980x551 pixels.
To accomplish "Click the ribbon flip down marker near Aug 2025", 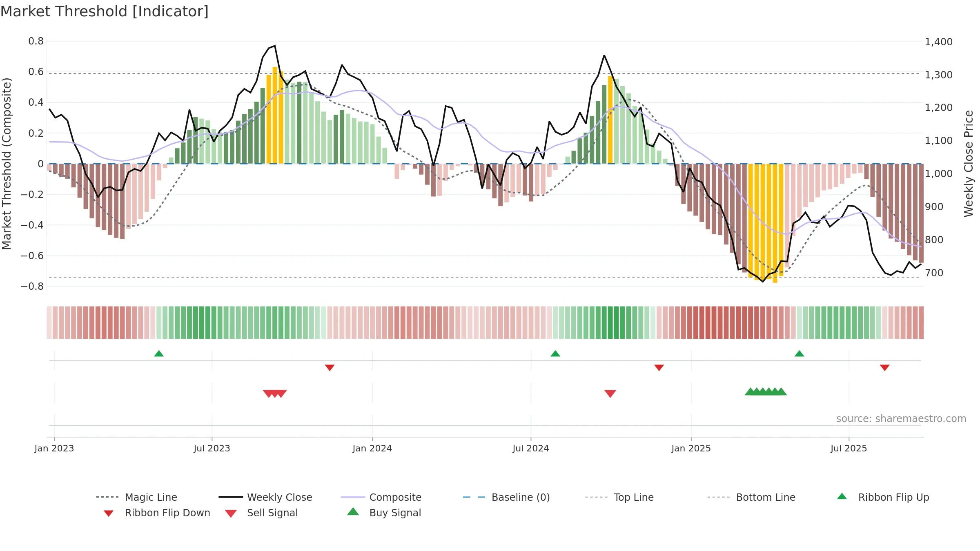I will click(885, 368).
